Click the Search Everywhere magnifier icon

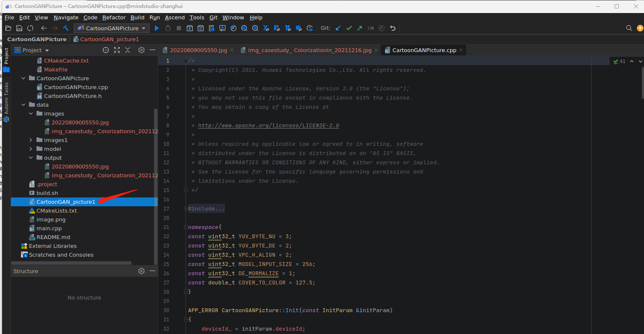coord(629,28)
